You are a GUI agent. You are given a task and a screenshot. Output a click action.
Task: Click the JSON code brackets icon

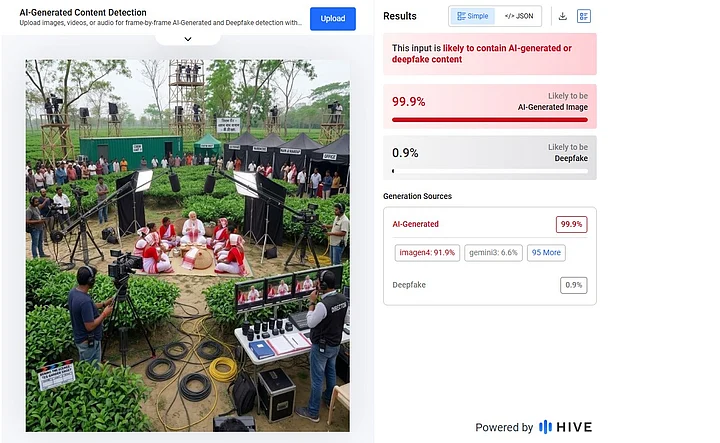[509, 16]
